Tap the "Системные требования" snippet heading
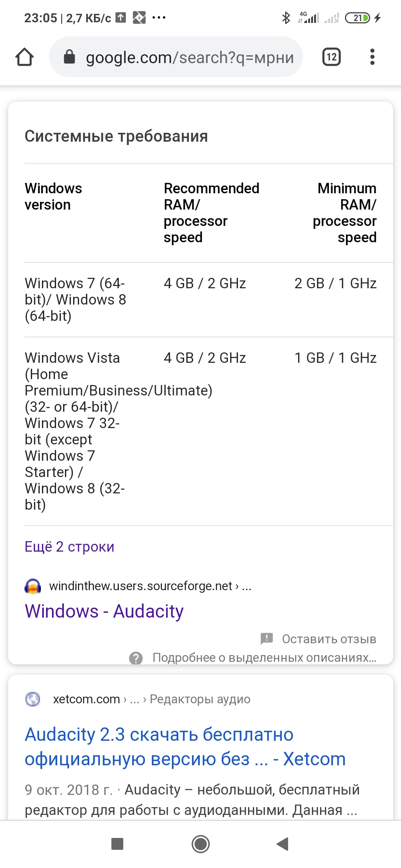Screen dimensions: 401x868 click(116, 136)
